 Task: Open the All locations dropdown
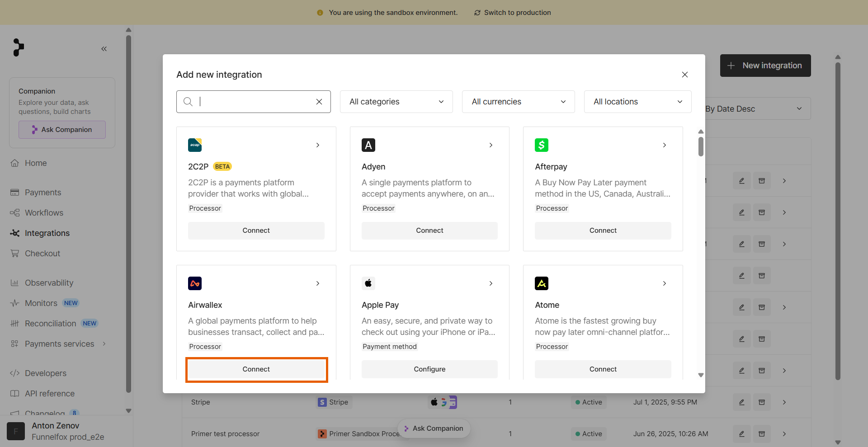point(638,102)
